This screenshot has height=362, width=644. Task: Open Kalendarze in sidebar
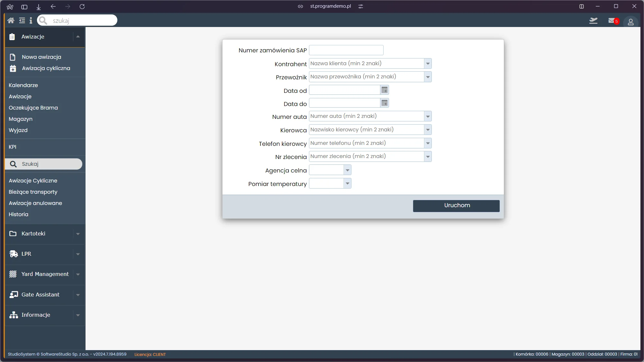23,85
